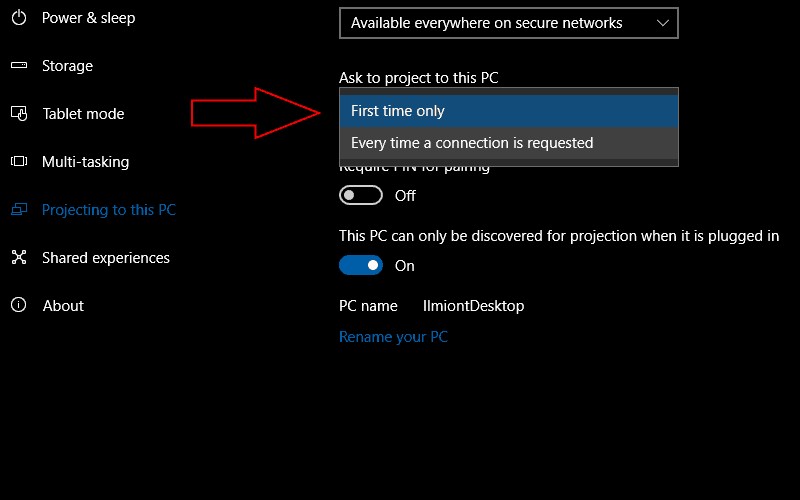Select Multi-tasking in the sidebar
800x500 pixels.
[x=85, y=162]
